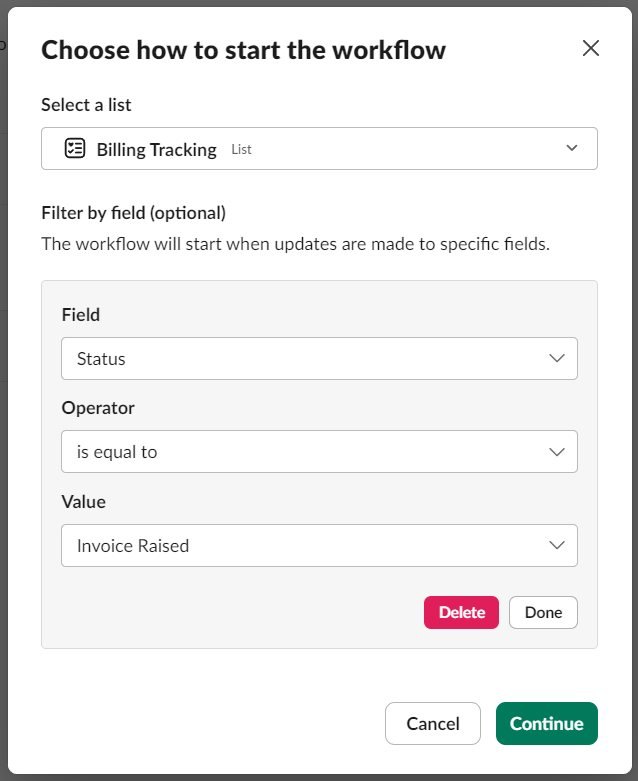
Task: Click the checklist icon beside Billing Tracking
Action: [x=75, y=148]
